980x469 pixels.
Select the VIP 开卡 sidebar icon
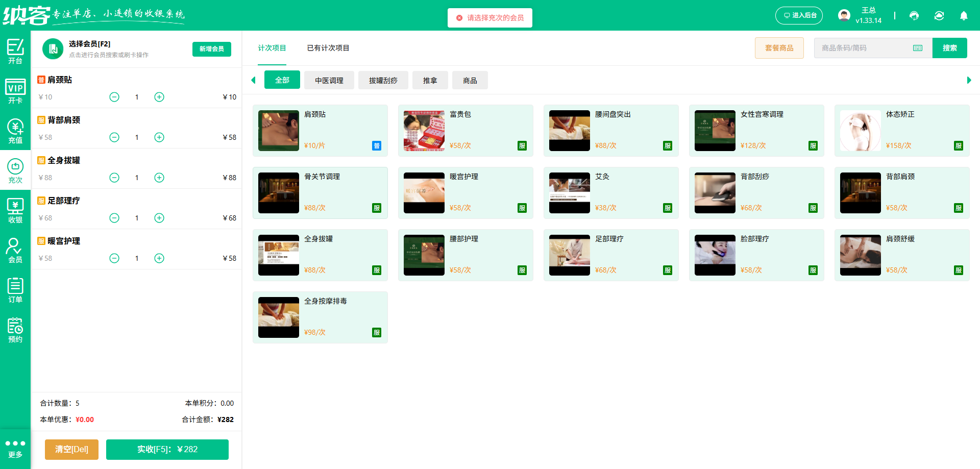coord(15,92)
